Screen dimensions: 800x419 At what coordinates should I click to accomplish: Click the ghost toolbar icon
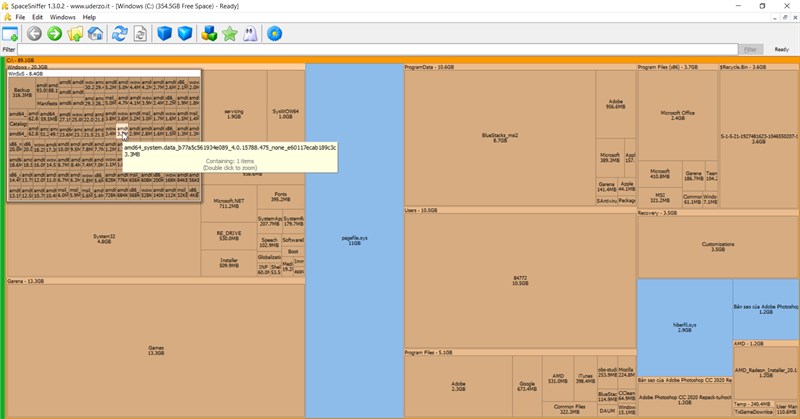(x=250, y=34)
